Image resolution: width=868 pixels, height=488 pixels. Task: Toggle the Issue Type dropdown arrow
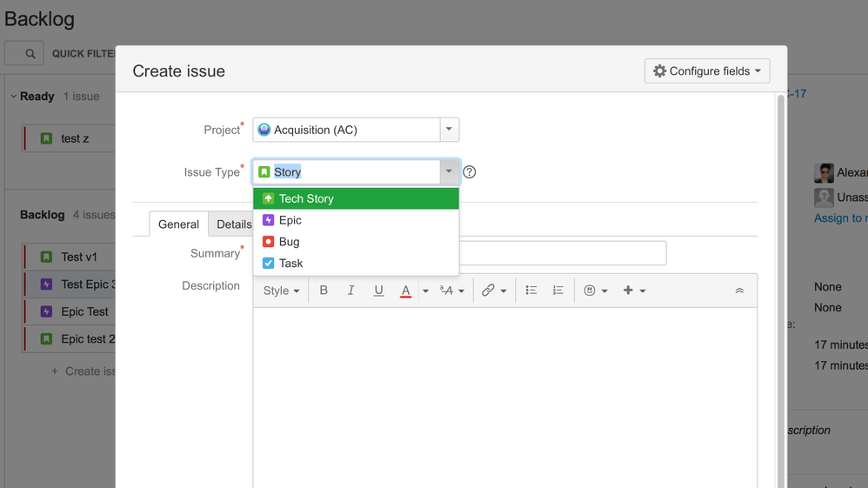coord(449,171)
